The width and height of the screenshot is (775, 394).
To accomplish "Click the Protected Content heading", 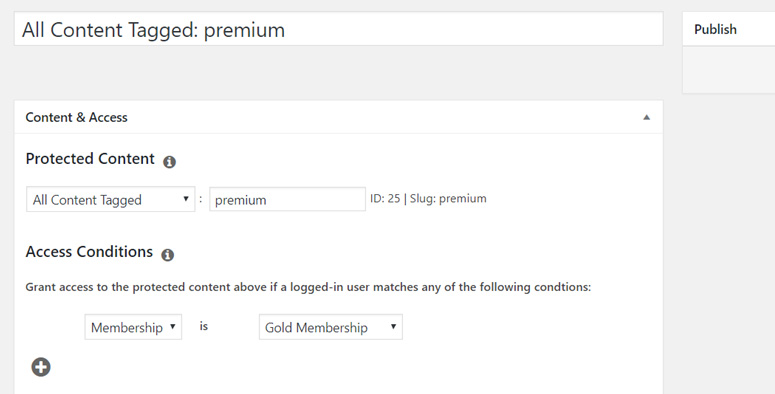I will (x=90, y=159).
